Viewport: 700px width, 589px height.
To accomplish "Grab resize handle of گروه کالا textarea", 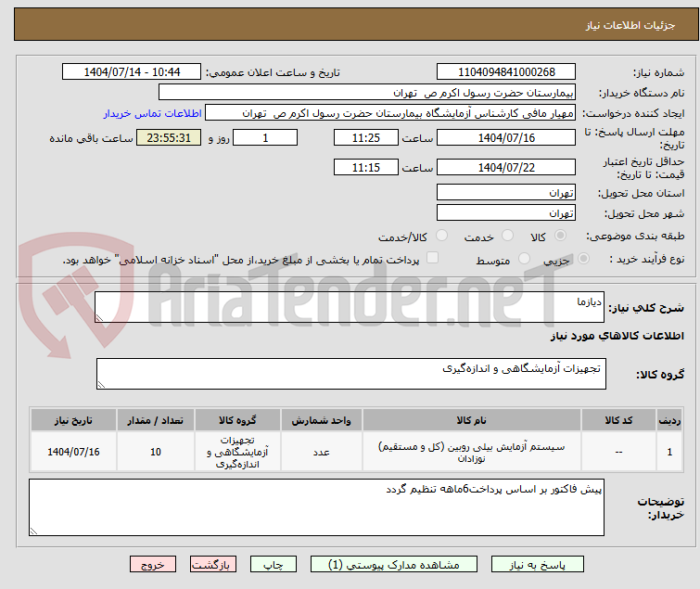I will pyautogui.click(x=101, y=385).
